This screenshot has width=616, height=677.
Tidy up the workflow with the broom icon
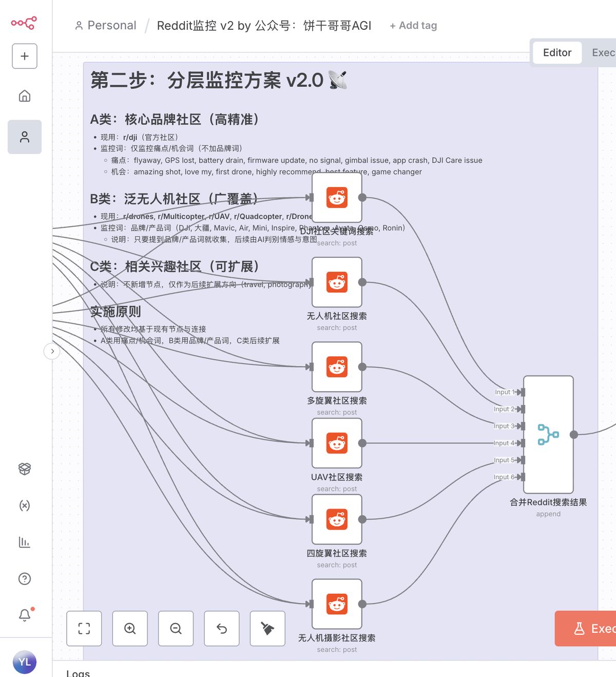click(x=267, y=628)
